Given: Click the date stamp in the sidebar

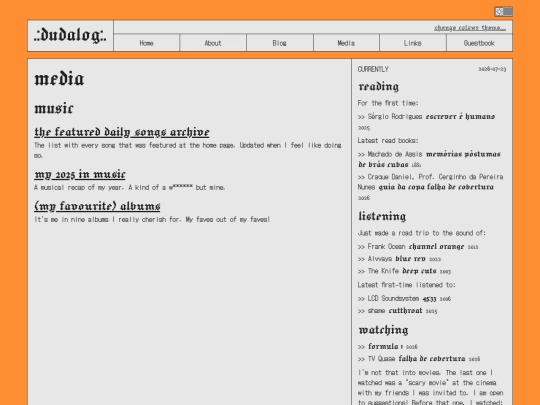Looking at the screenshot, I should click(492, 69).
